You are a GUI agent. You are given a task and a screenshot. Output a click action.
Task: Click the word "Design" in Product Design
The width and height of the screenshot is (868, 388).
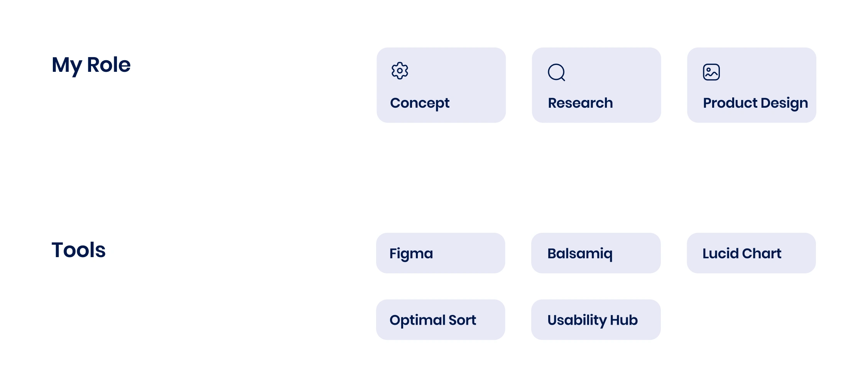(784, 103)
